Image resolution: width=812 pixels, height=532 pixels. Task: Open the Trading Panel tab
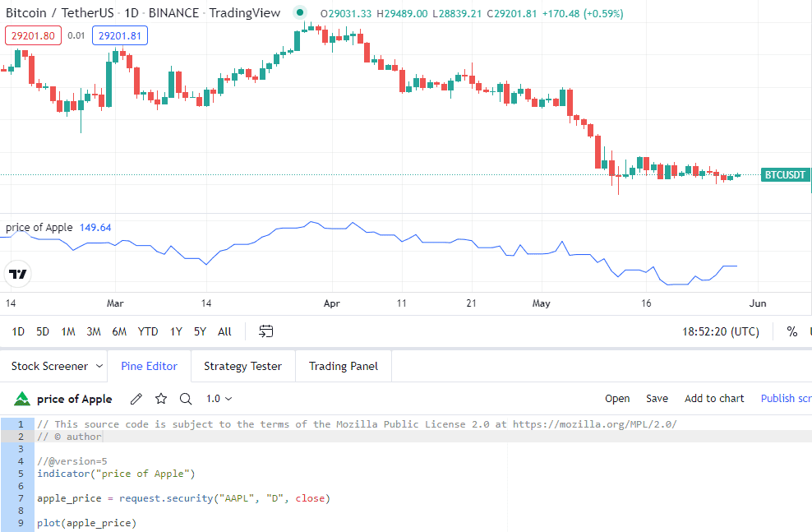tap(344, 366)
